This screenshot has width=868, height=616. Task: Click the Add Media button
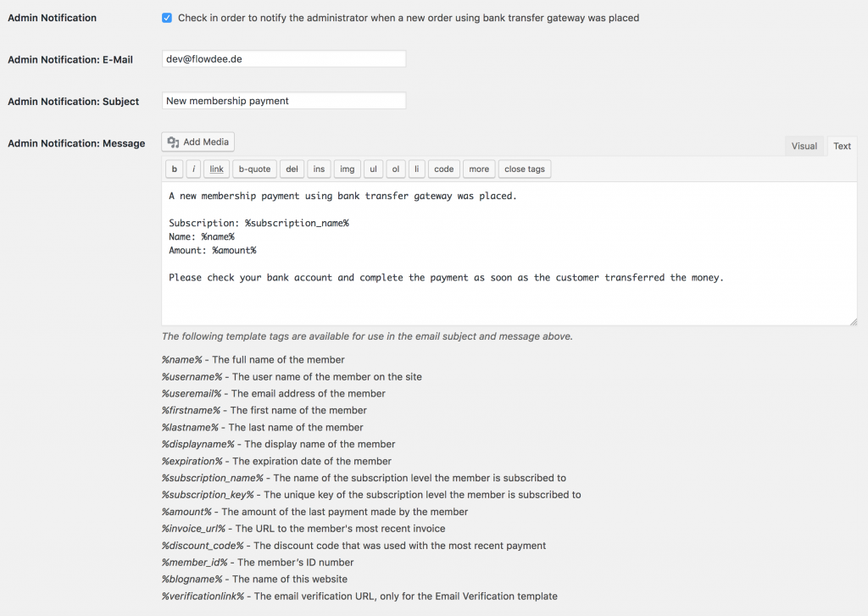[198, 142]
